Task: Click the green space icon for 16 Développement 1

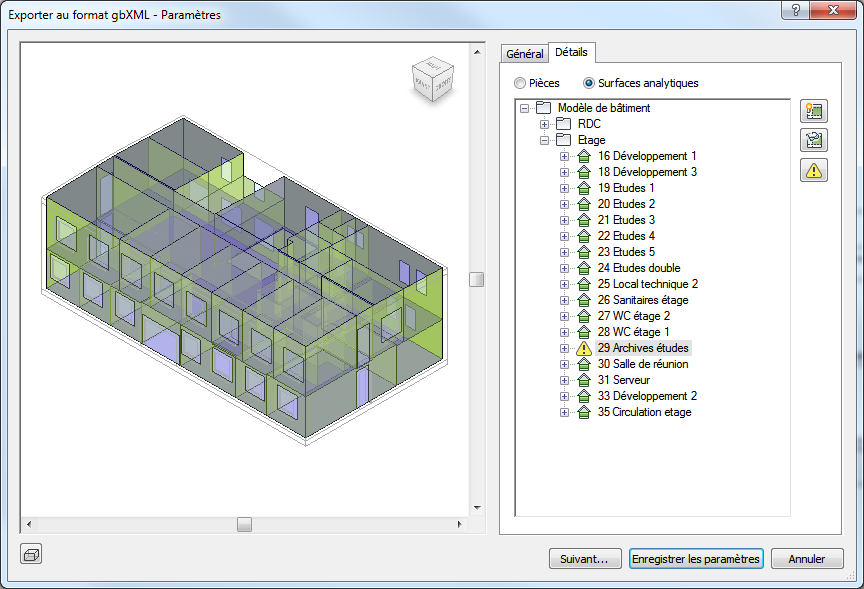Action: tap(584, 156)
